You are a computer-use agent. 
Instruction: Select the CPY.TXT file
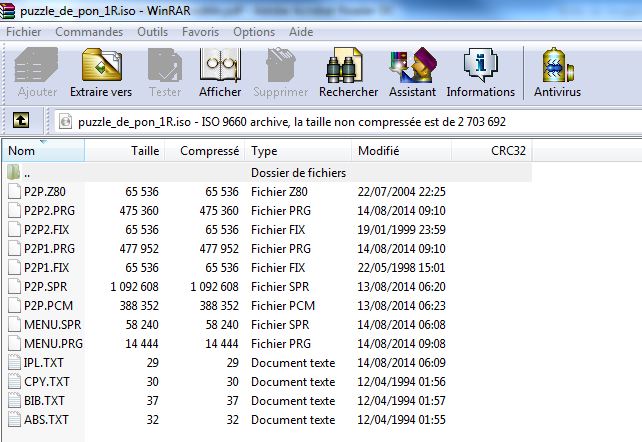46,381
